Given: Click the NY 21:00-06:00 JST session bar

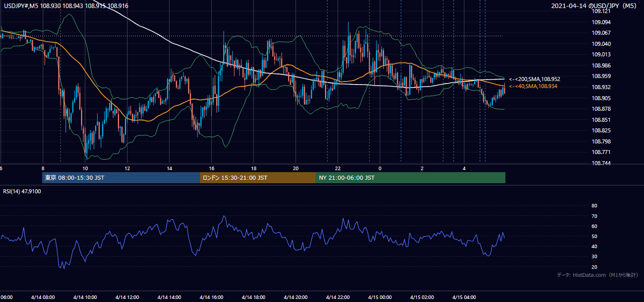Looking at the screenshot, I should (411, 178).
